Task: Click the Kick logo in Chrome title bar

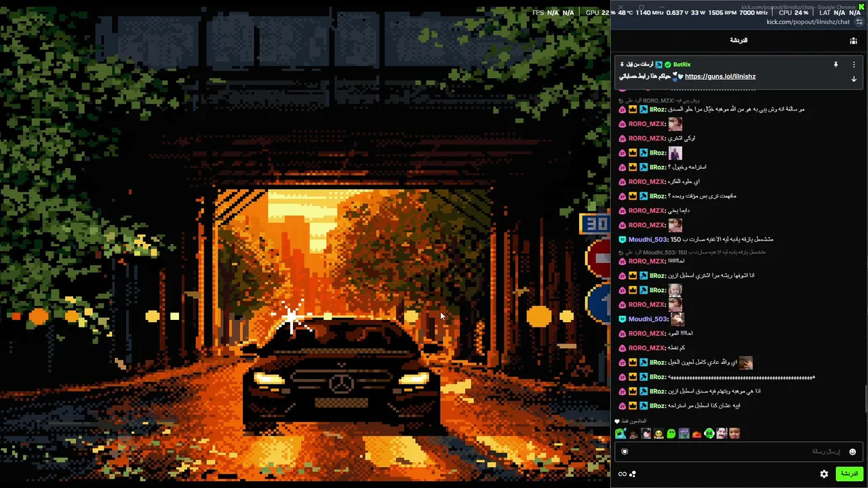Action: coord(862,7)
